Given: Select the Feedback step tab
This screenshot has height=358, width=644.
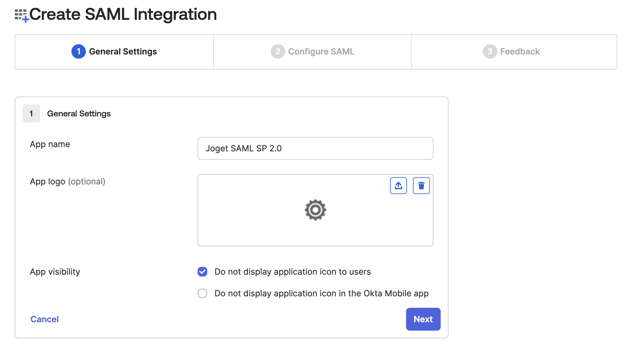Looking at the screenshot, I should (x=514, y=51).
